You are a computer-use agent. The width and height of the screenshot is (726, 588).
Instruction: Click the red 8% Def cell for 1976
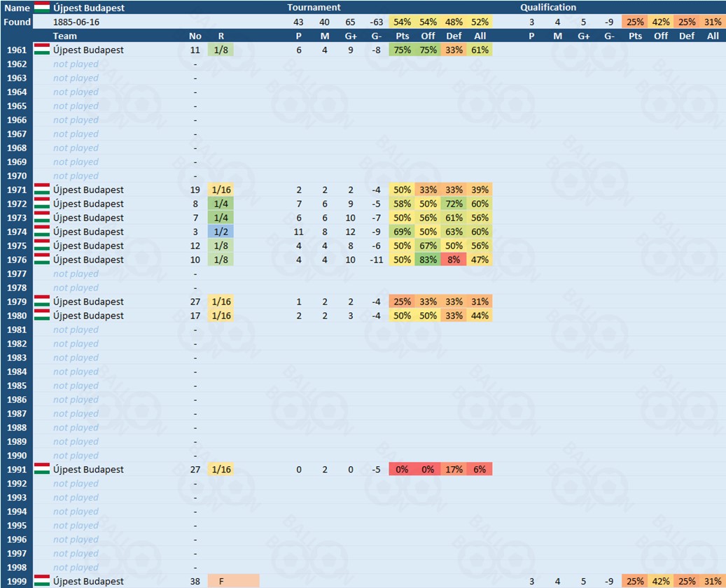[454, 260]
